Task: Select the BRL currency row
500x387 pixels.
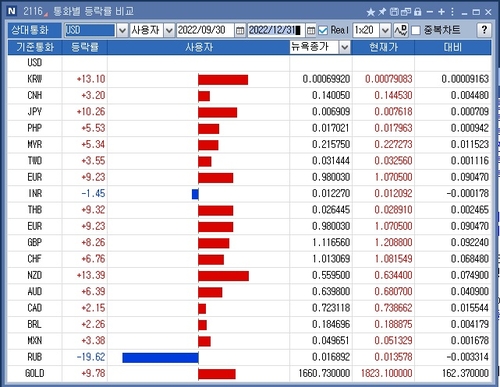Action: [249, 324]
